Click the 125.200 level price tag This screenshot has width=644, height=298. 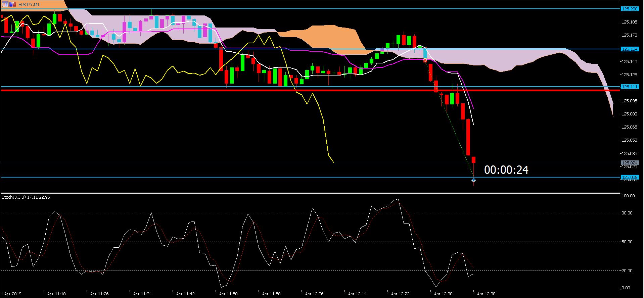630,9
